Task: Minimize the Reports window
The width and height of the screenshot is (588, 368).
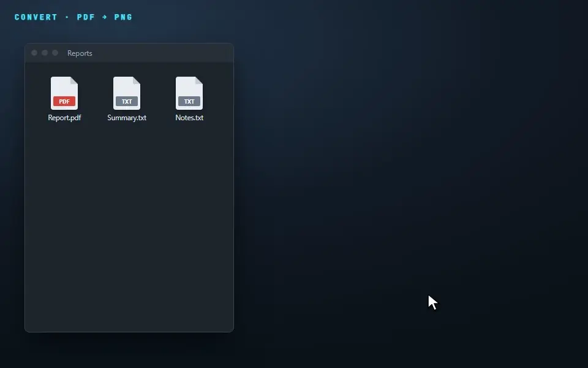Action: click(x=45, y=53)
